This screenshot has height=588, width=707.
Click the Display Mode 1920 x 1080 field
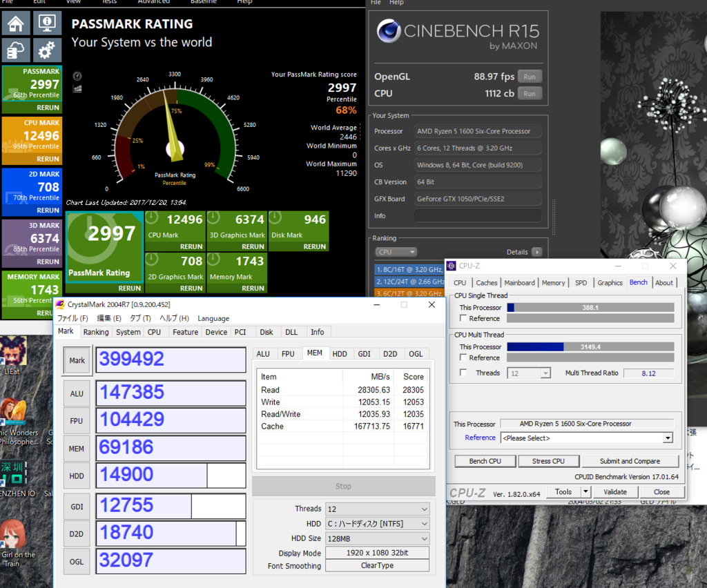[378, 553]
